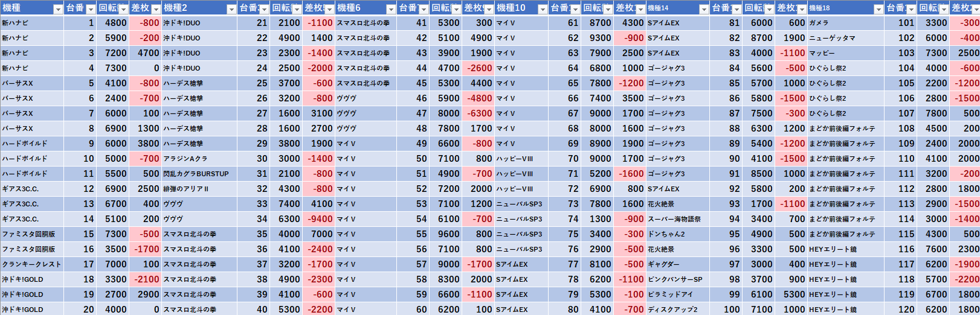Screen dimensions: 980x315
Task: Select the クランキークレスト cell
Action: click(x=31, y=264)
